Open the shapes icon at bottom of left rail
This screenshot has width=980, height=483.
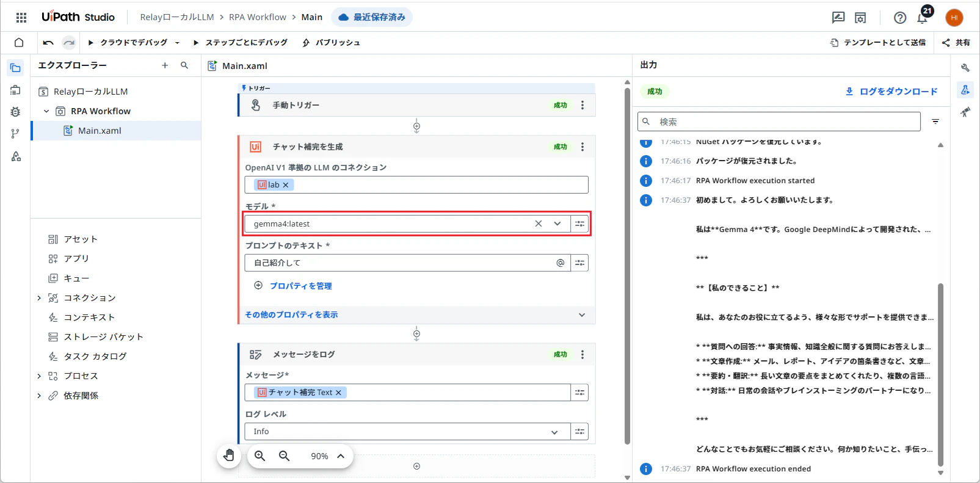click(16, 156)
